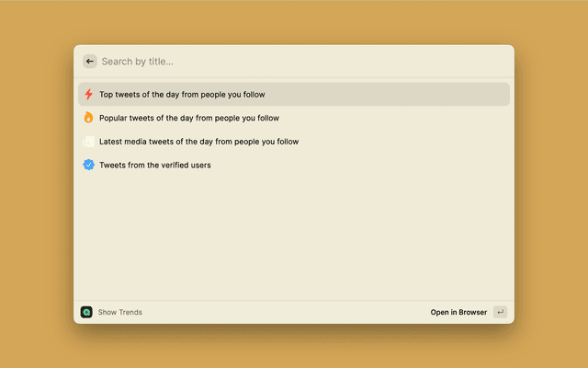588x368 pixels.
Task: Open Tweets from the verified users
Action: pyautogui.click(x=154, y=165)
